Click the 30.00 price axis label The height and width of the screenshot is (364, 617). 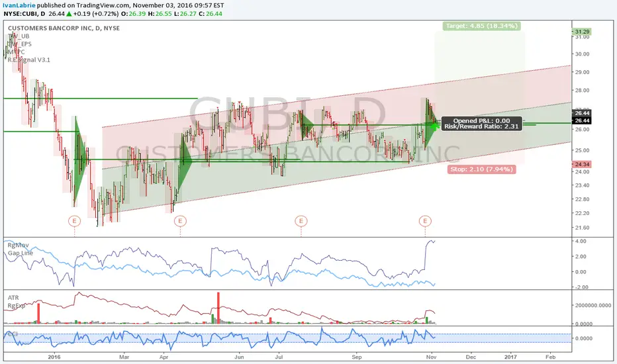click(582, 54)
